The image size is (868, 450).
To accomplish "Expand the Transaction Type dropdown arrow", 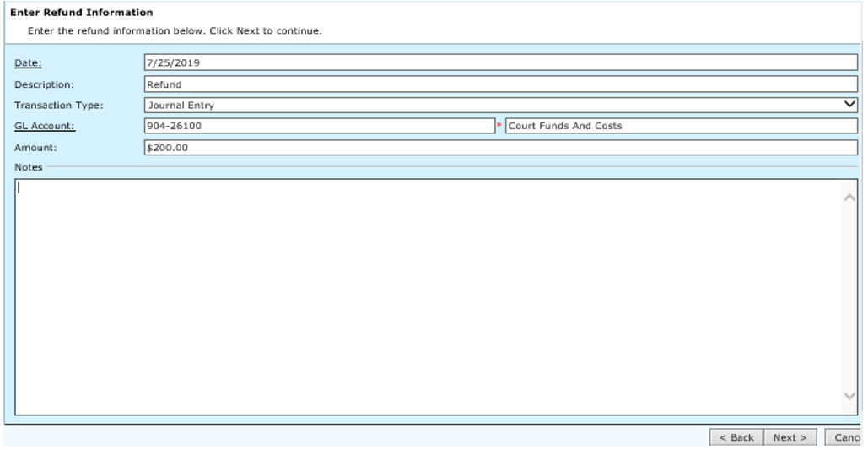I will [x=849, y=105].
